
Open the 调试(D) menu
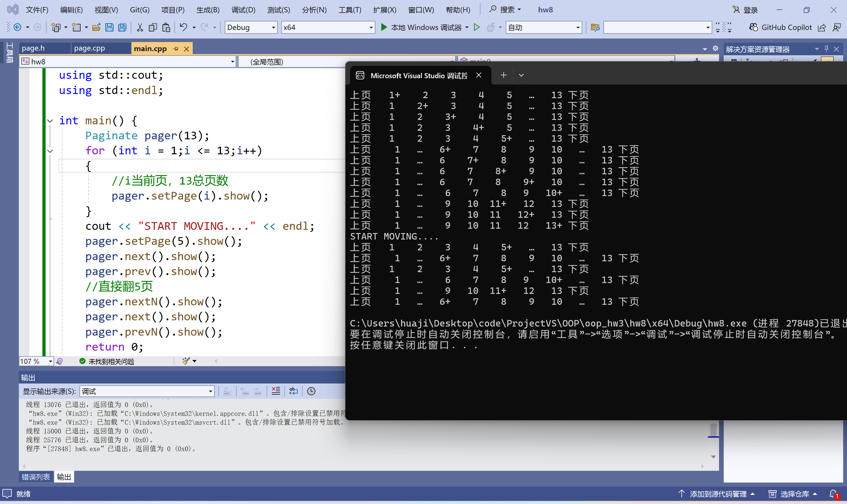(243, 10)
